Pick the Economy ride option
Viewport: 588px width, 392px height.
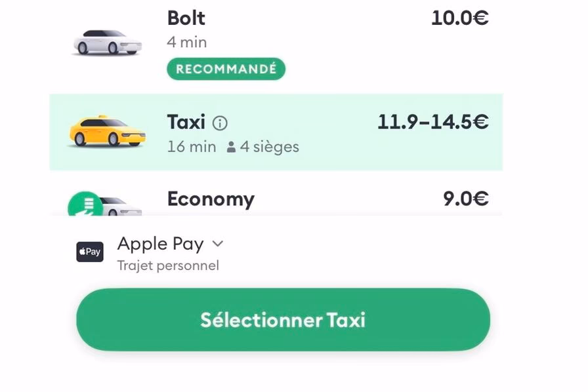pos(211,199)
